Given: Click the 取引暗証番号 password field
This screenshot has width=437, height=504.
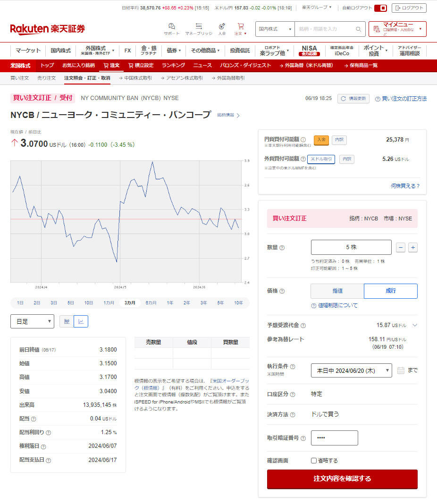Looking at the screenshot, I should click(334, 438).
